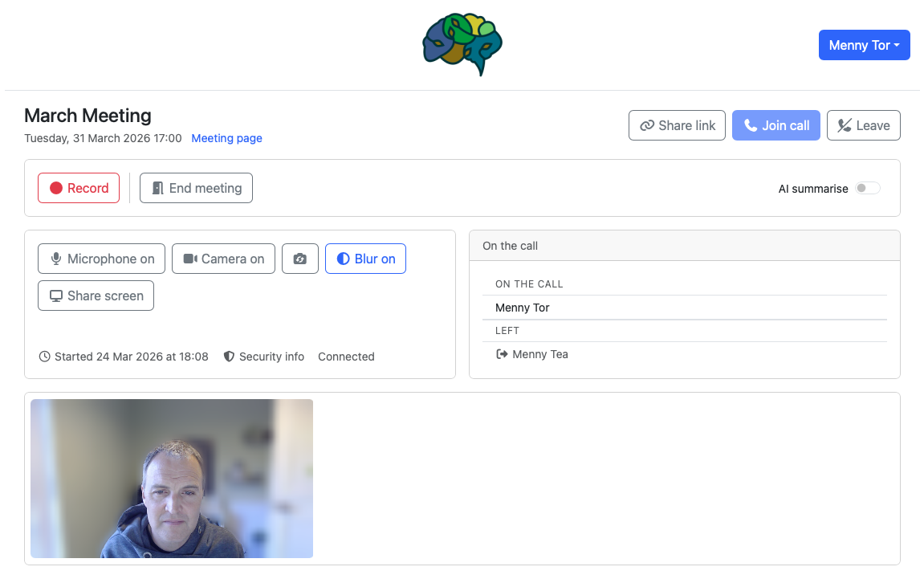Viewport: 924px width, 579px height.
Task: Click the clock icon next to Started
Action: [44, 357]
